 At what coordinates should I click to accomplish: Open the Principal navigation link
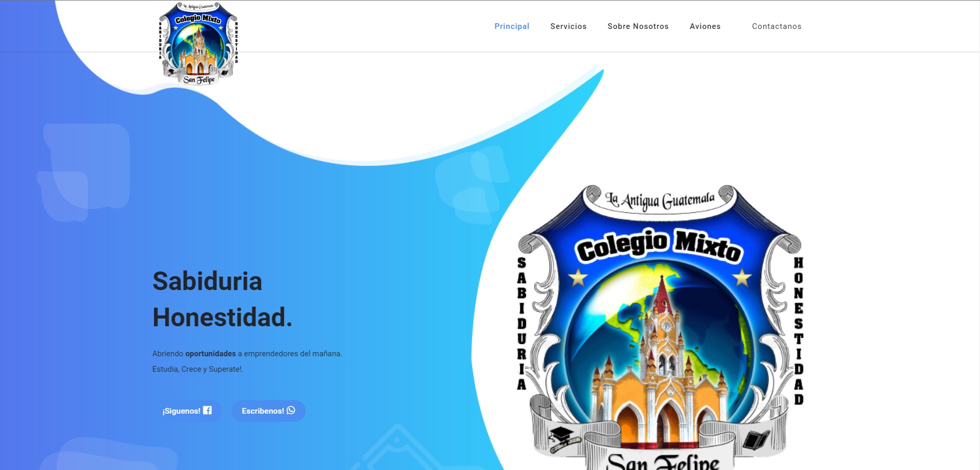pos(511,26)
